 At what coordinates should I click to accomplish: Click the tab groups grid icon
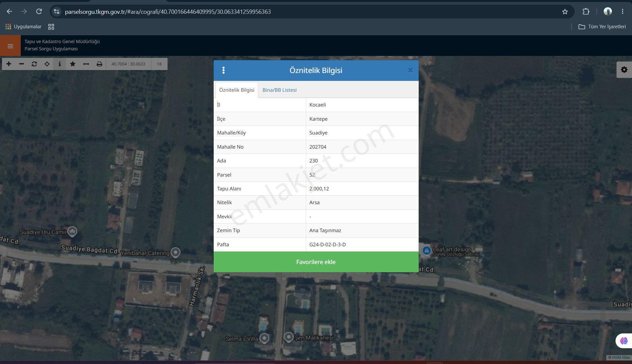[x=51, y=27]
